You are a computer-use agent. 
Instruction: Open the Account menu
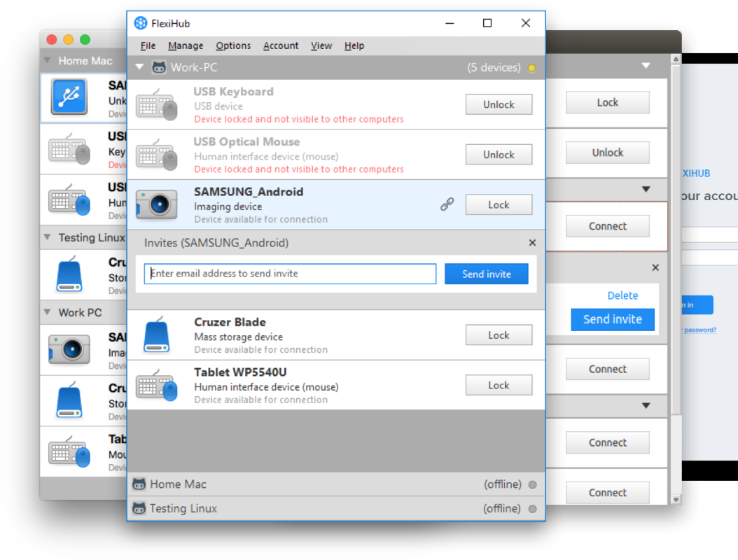pyautogui.click(x=281, y=45)
